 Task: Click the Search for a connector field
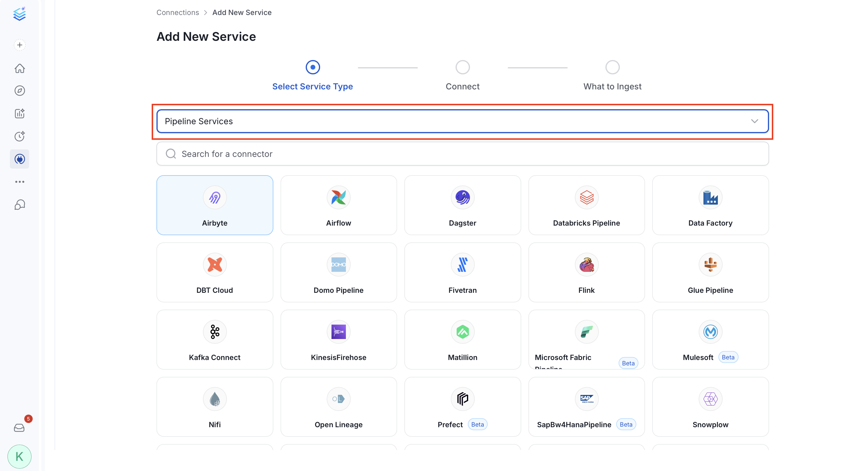tap(463, 154)
